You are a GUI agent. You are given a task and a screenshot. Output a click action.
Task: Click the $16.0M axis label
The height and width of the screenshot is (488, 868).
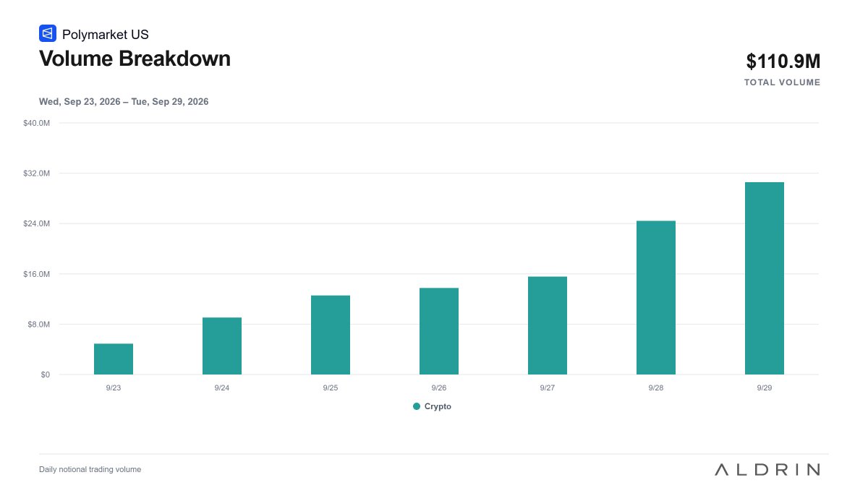coord(36,274)
